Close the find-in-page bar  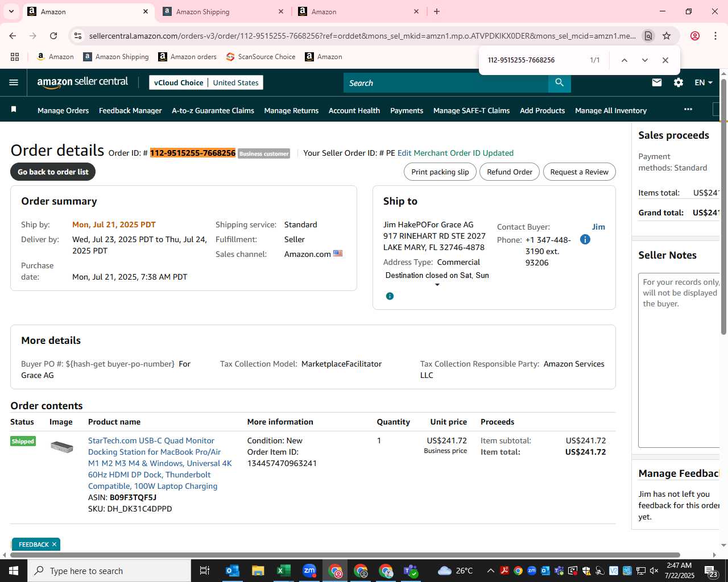665,60
